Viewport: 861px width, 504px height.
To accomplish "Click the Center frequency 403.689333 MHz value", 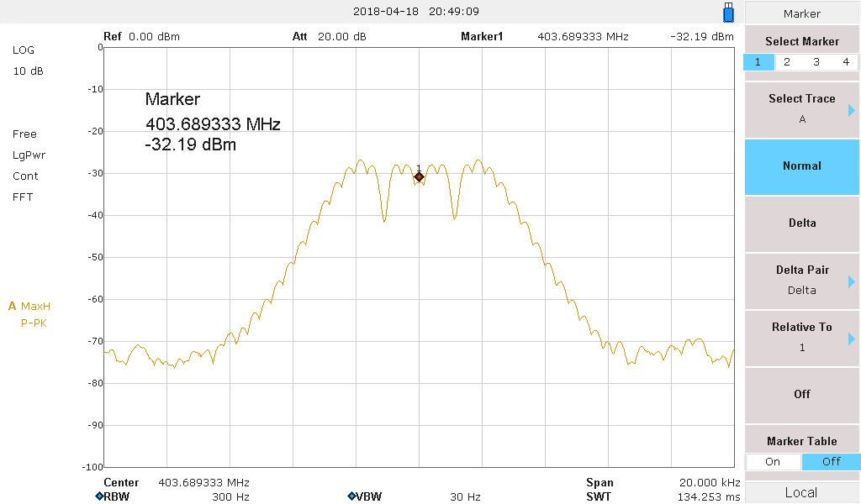I will click(203, 483).
